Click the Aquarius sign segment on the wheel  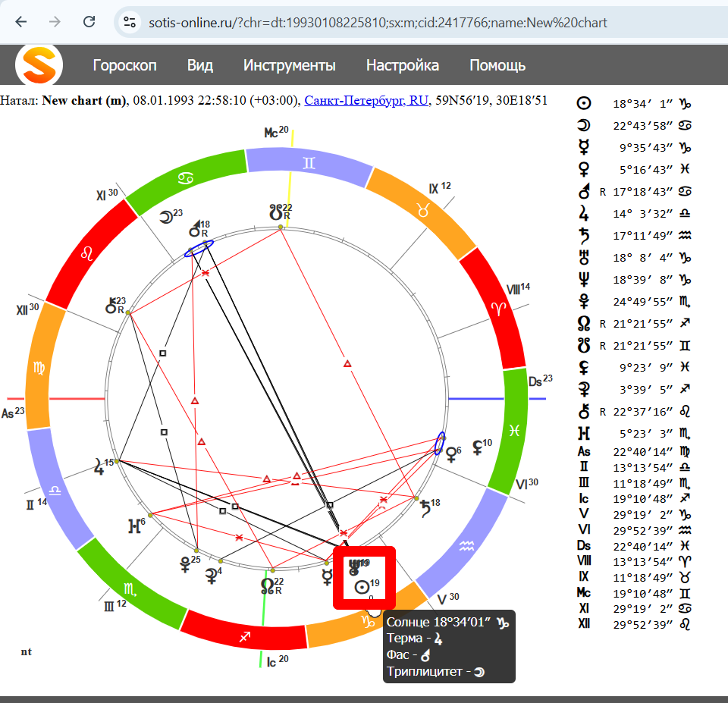pyautogui.click(x=466, y=546)
